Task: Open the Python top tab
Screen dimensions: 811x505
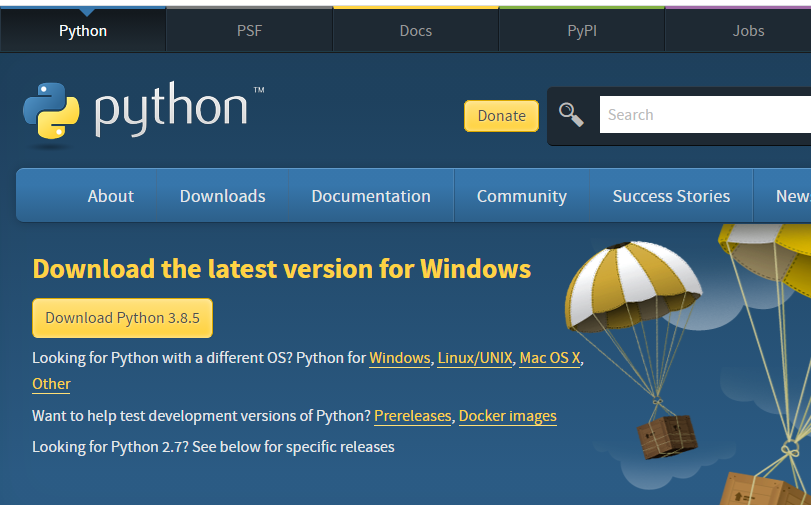Action: (83, 31)
